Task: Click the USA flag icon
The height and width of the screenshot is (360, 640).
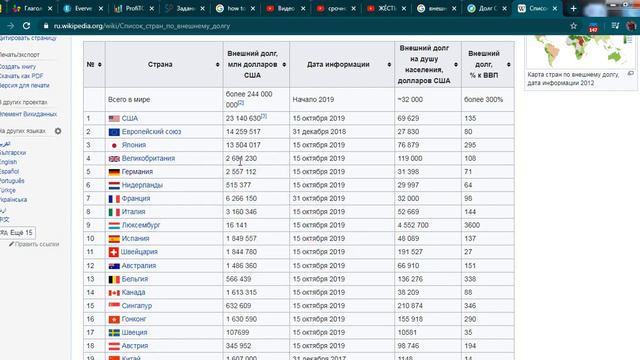Action: (114, 118)
